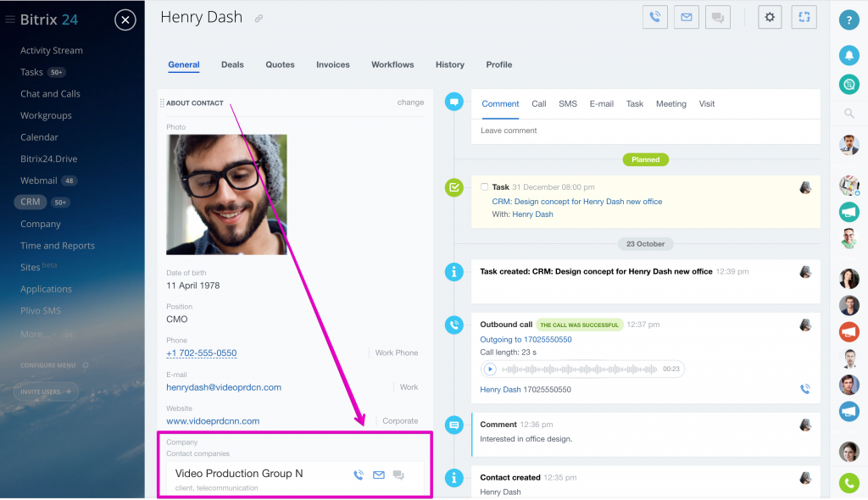Click the call recording waveform track

click(580, 369)
